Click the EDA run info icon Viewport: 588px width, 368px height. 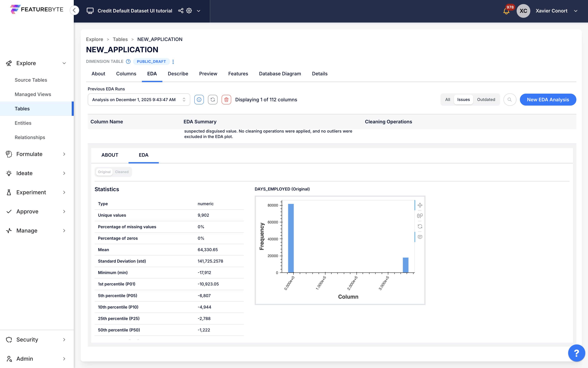tap(199, 100)
